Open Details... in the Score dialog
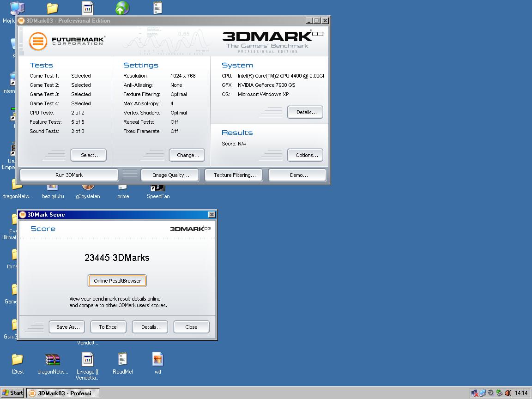This screenshot has width=532, height=399. [x=150, y=327]
